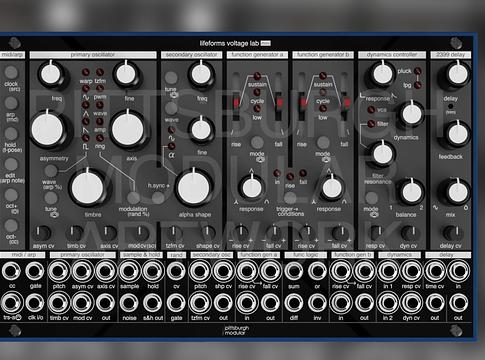
Task: Click the sample jack in sample & hold
Action: pyautogui.click(x=129, y=271)
